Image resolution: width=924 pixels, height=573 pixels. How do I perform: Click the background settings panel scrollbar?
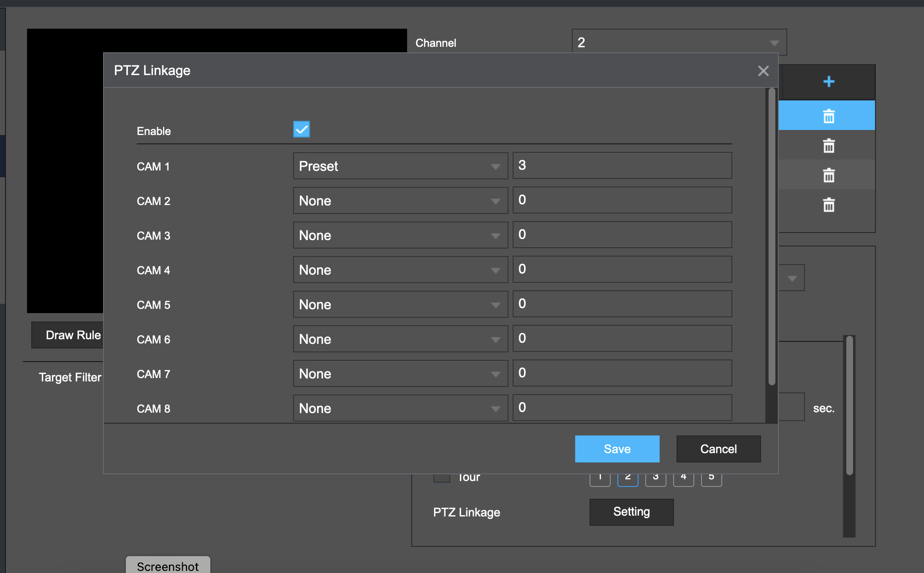849,405
